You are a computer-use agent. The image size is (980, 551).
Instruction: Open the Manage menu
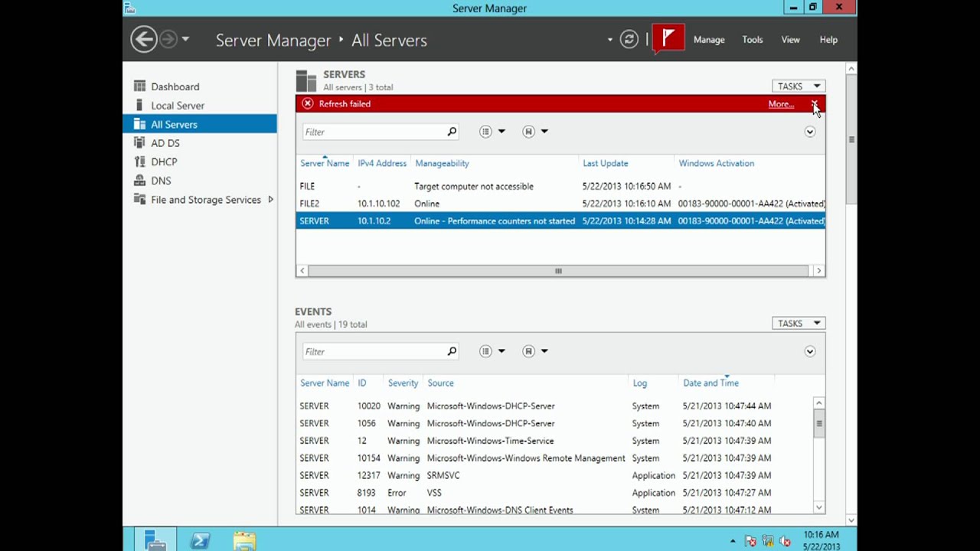pos(709,40)
